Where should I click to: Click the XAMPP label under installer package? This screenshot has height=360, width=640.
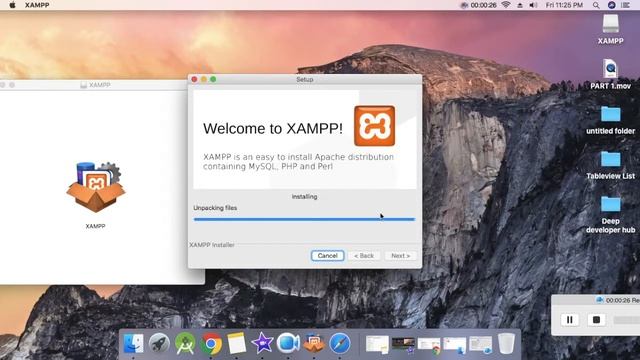96,226
